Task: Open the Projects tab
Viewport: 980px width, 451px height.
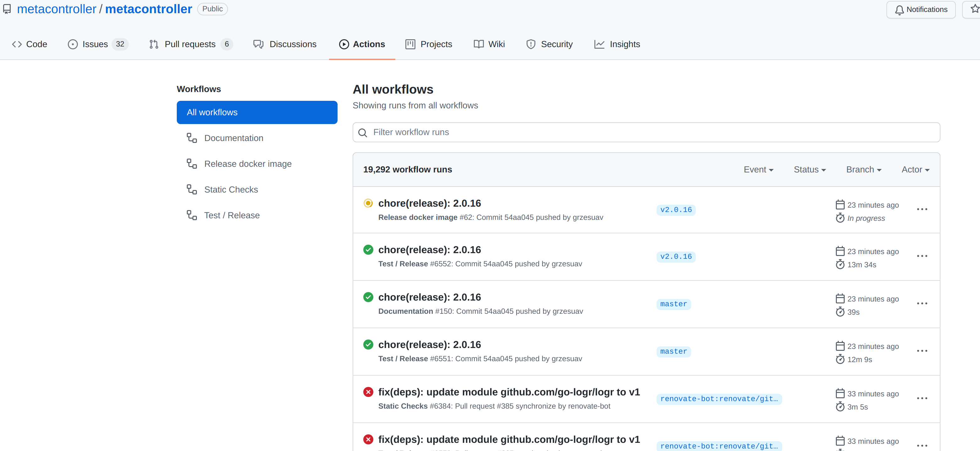Action: pos(429,44)
